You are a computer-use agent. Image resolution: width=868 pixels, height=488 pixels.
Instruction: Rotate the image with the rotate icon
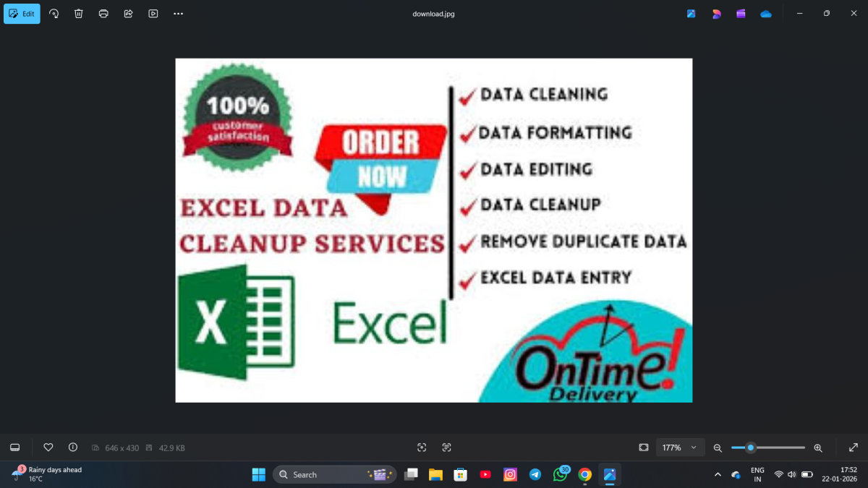click(54, 14)
